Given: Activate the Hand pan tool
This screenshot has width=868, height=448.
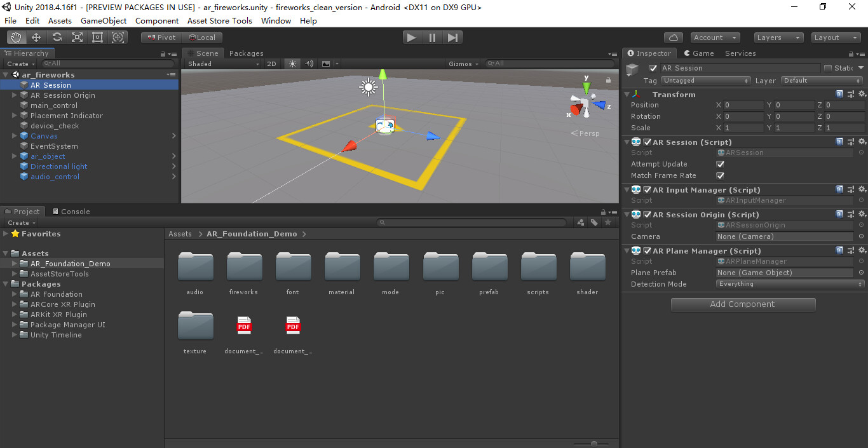Looking at the screenshot, I should click(x=16, y=37).
